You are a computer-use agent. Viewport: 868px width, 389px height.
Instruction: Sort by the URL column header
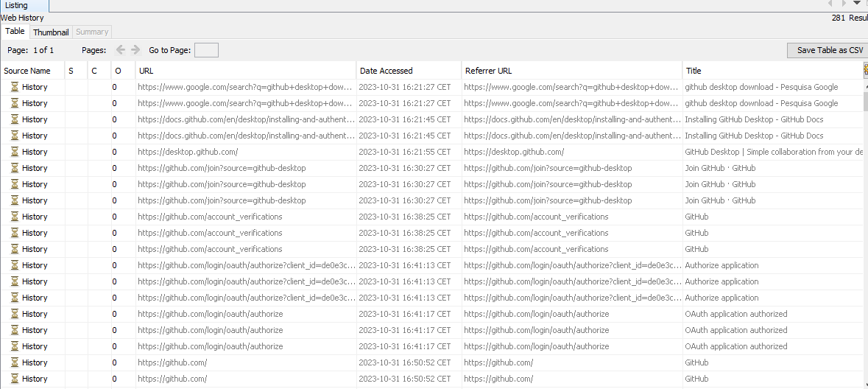pyautogui.click(x=245, y=71)
